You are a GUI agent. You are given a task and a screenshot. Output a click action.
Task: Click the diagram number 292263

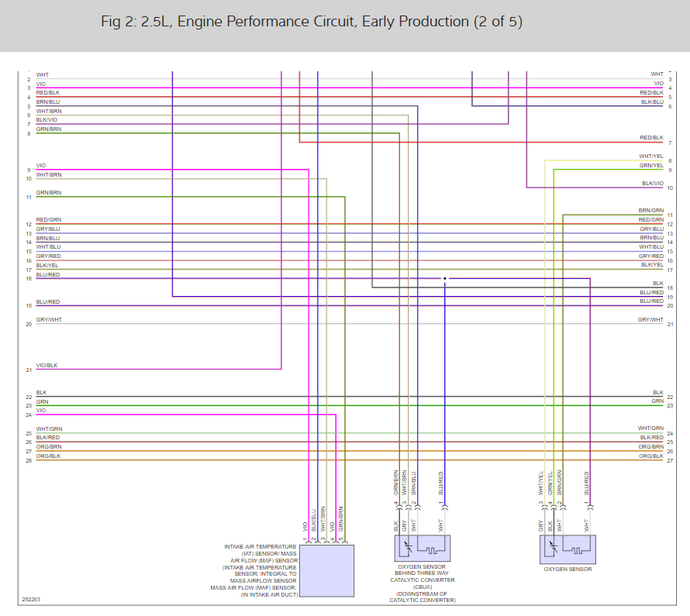pos(31,599)
